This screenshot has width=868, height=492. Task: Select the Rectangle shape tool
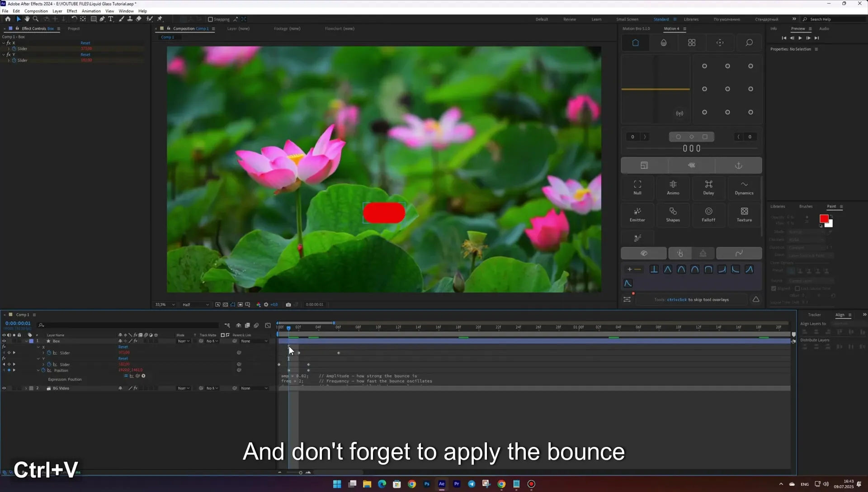click(x=94, y=19)
